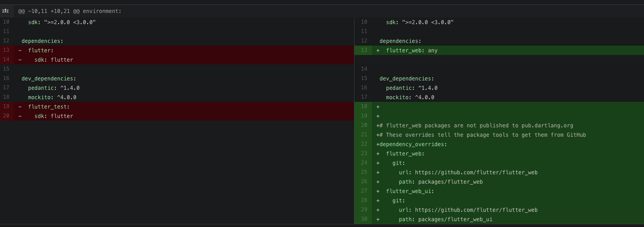
Task: Click the 'path: packages/flutter_web_ui' line
Action: [x=446, y=219]
